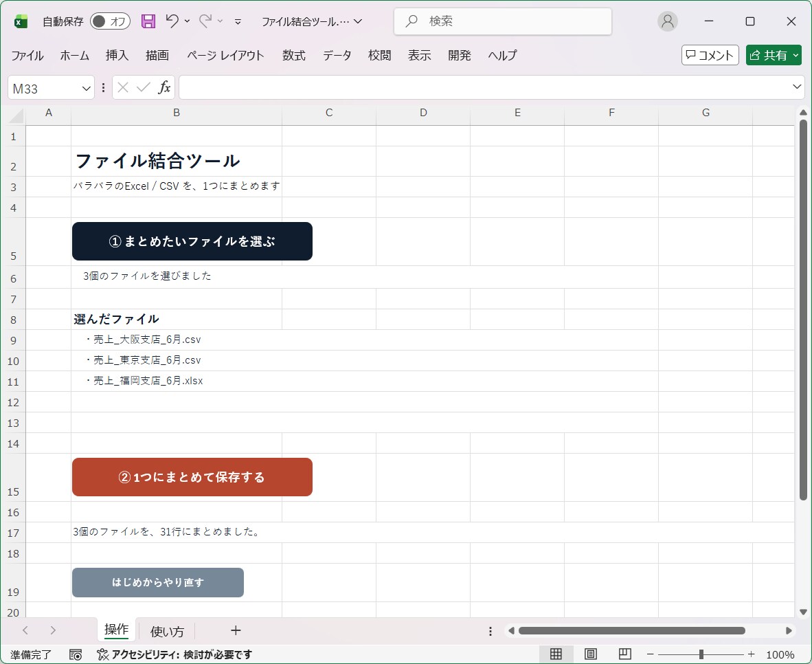Screen dimensions: 812x664
Task: Switch to Page Layout view icon
Action: 590,654
